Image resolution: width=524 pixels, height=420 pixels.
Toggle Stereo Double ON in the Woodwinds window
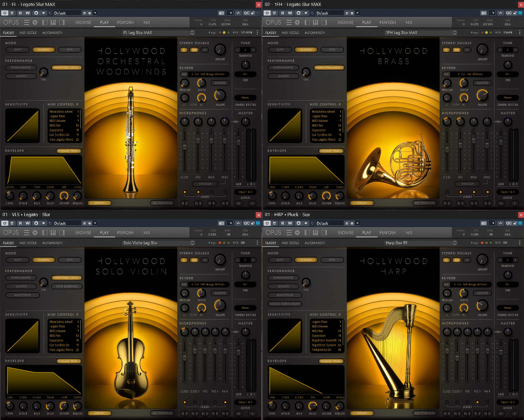(194, 50)
